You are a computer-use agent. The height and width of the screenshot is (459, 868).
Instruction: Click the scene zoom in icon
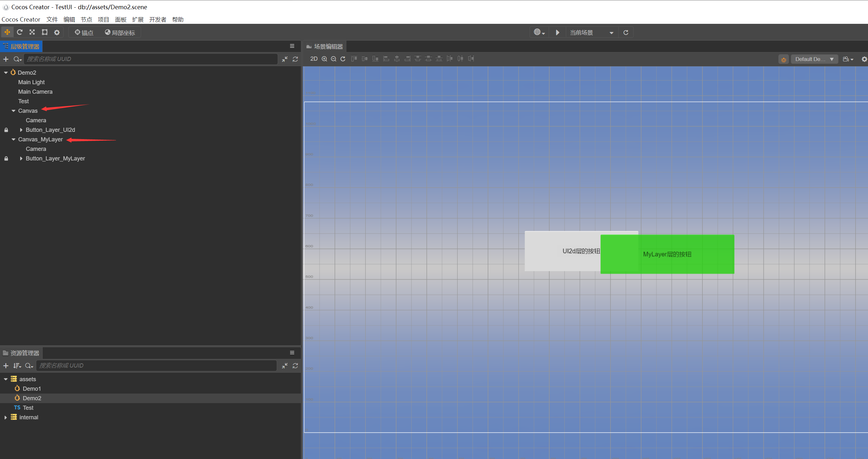click(324, 59)
